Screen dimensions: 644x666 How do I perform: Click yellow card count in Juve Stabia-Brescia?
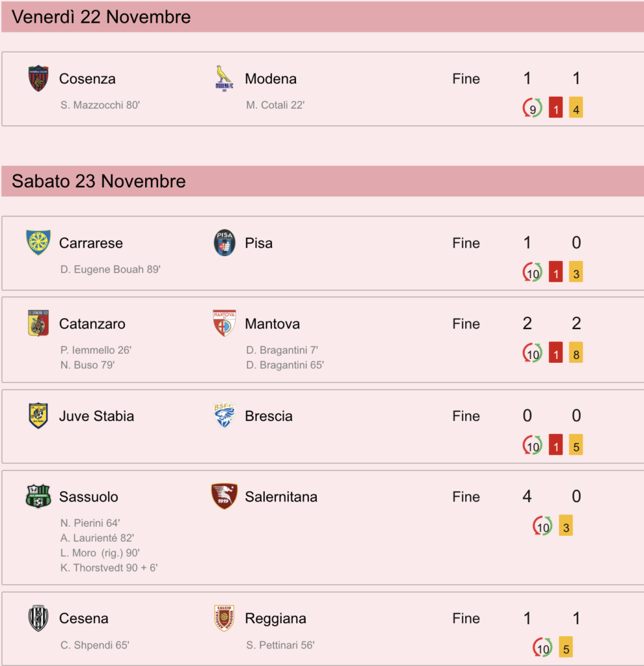click(576, 445)
